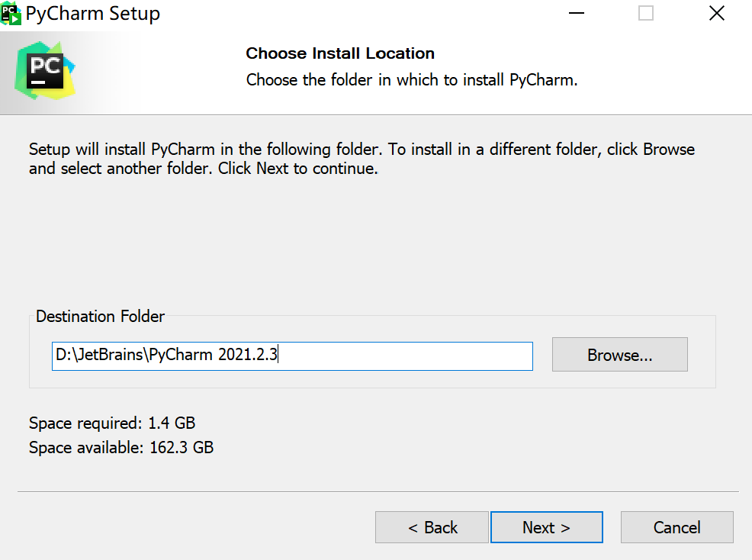Click the PyCharm Setup title text
The height and width of the screenshot is (560, 752).
click(93, 14)
